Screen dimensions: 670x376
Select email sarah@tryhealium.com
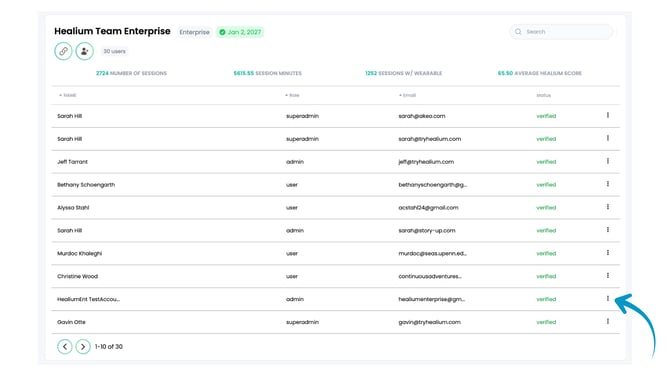tap(429, 139)
